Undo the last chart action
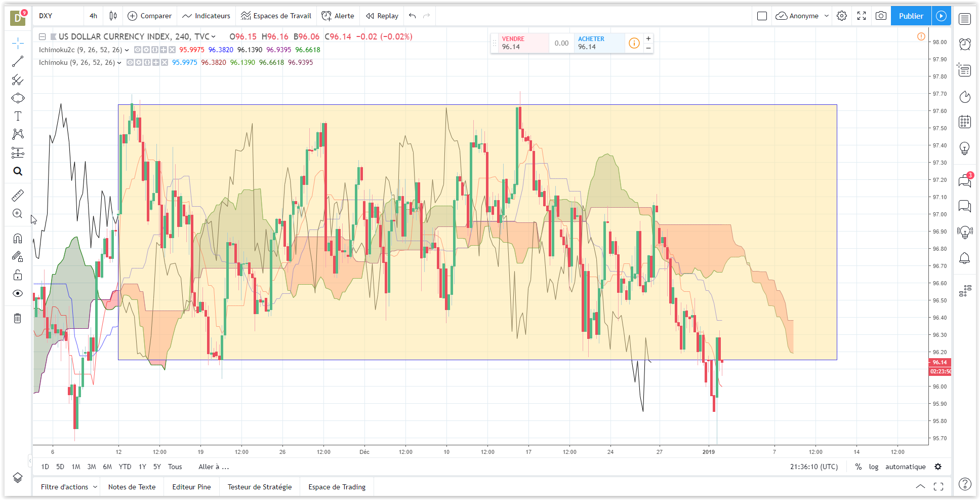 click(x=413, y=16)
